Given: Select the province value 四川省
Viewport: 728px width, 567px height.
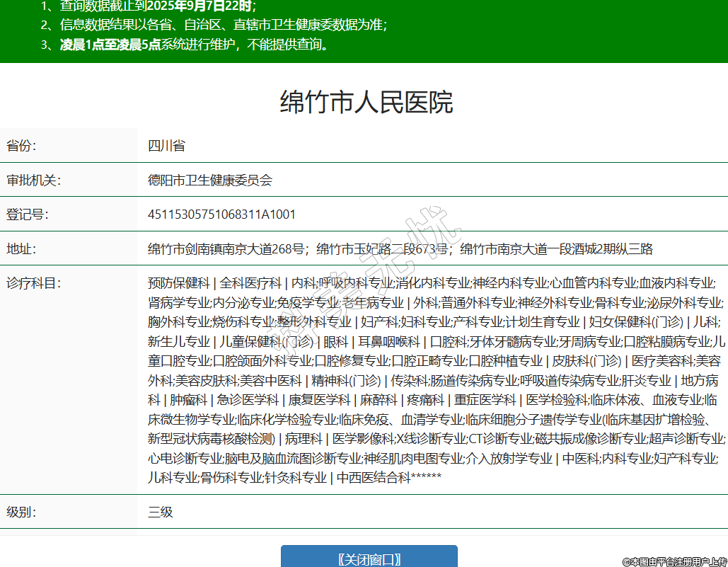Looking at the screenshot, I should 166,146.
